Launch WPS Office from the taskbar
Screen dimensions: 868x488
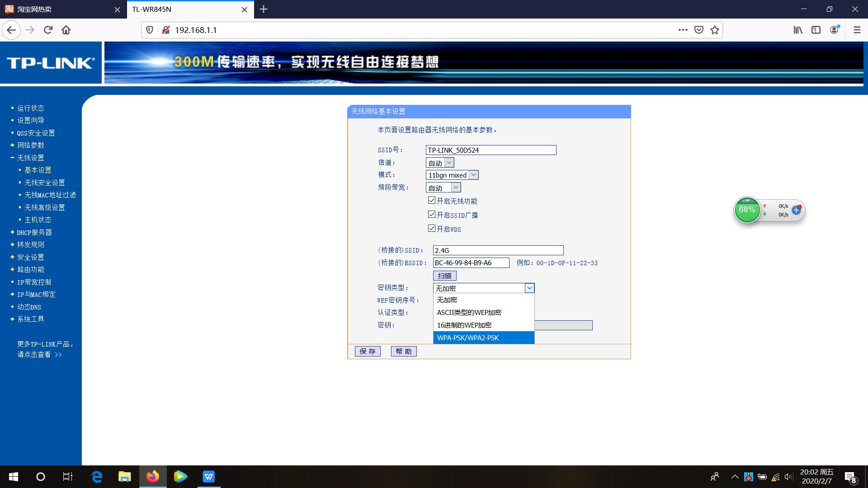(208, 476)
